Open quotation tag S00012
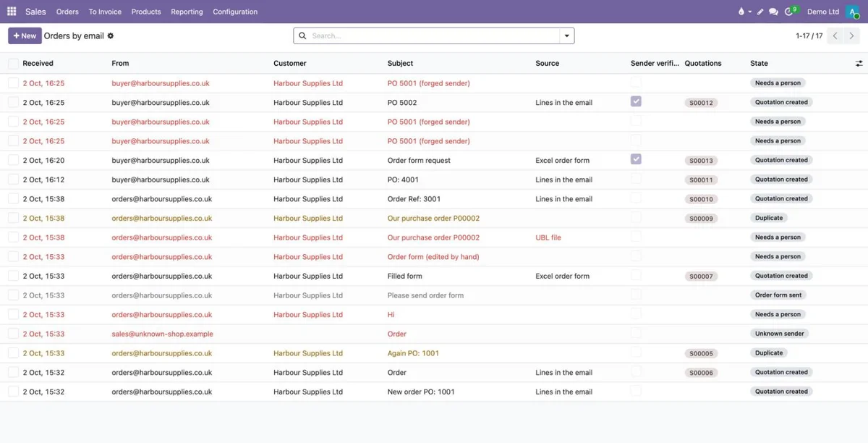Viewport: 868px width, 443px height. (x=701, y=103)
